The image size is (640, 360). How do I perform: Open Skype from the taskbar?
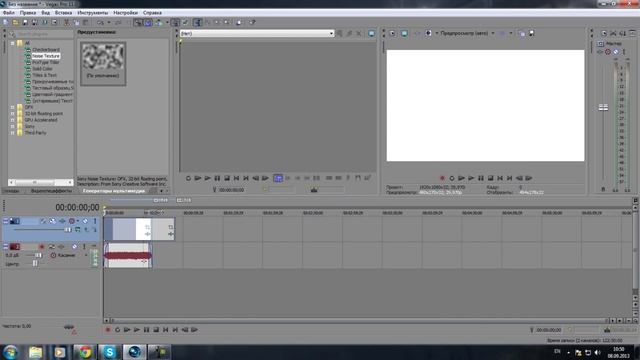[x=109, y=352]
